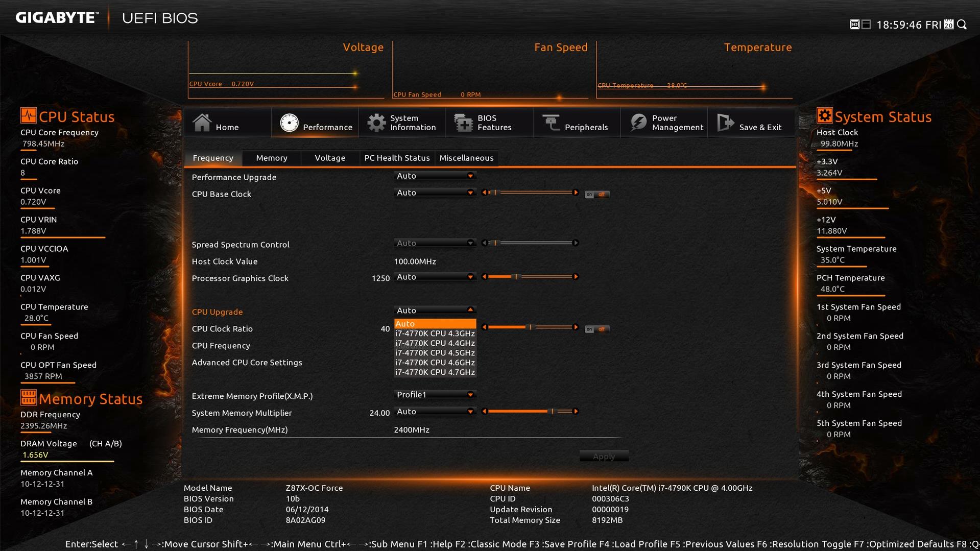Click the CPU Clock Ratio value 40
The width and height of the screenshot is (980, 551).
[x=385, y=329]
